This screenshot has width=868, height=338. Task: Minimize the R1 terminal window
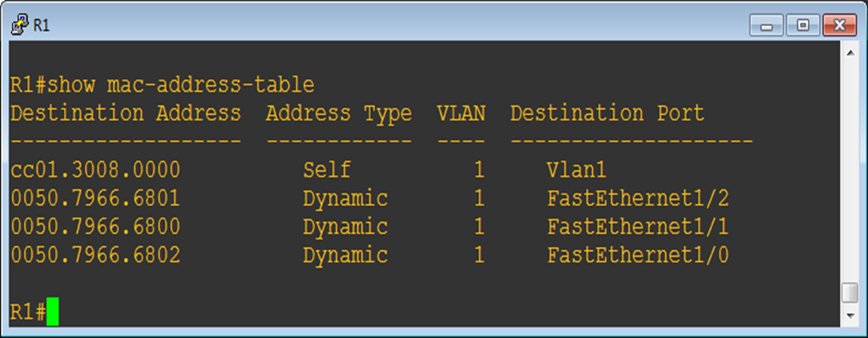point(766,25)
